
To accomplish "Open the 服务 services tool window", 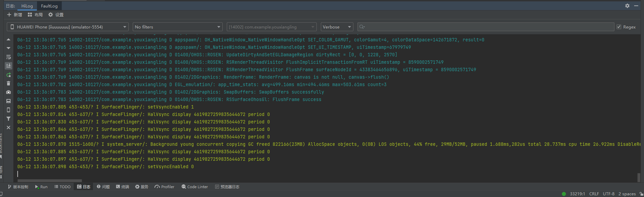I will tap(142, 187).
